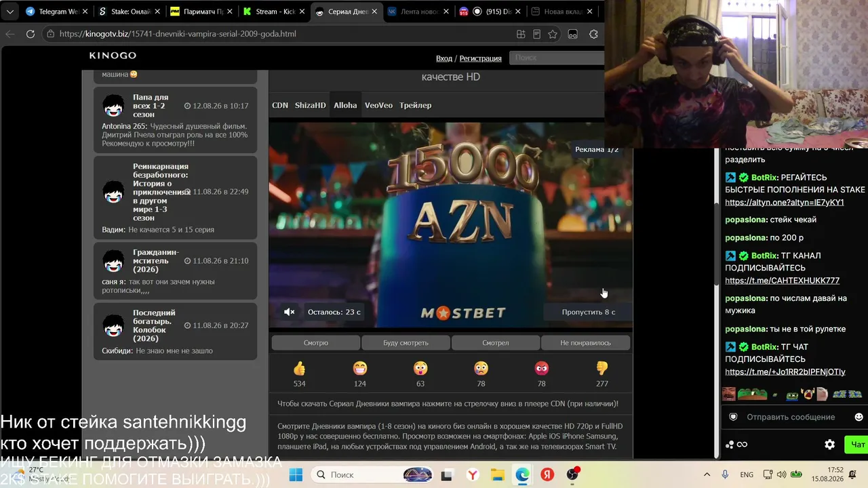Open Task View on the taskbar
Image resolution: width=868 pixels, height=488 pixels.
pyautogui.click(x=446, y=474)
